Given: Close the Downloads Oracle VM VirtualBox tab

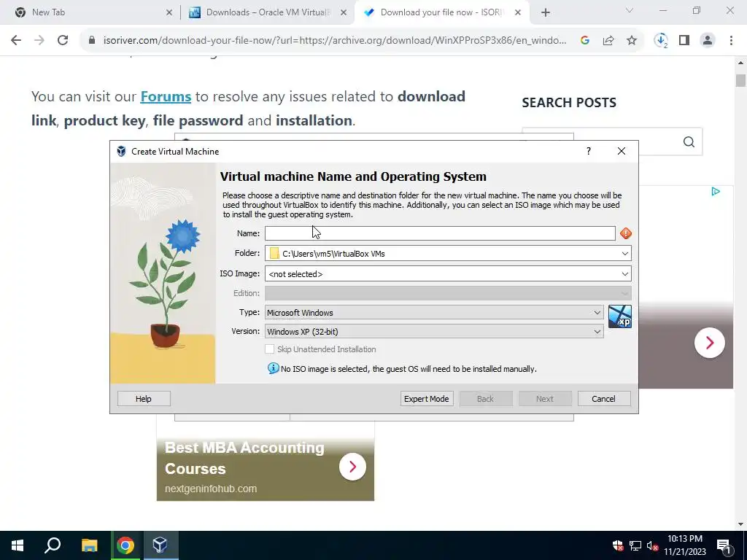Looking at the screenshot, I should (x=344, y=13).
